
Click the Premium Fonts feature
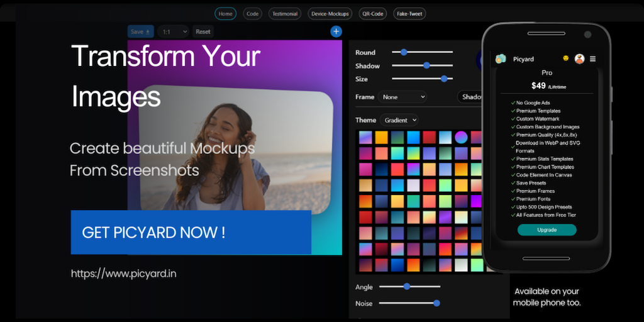(x=531, y=199)
